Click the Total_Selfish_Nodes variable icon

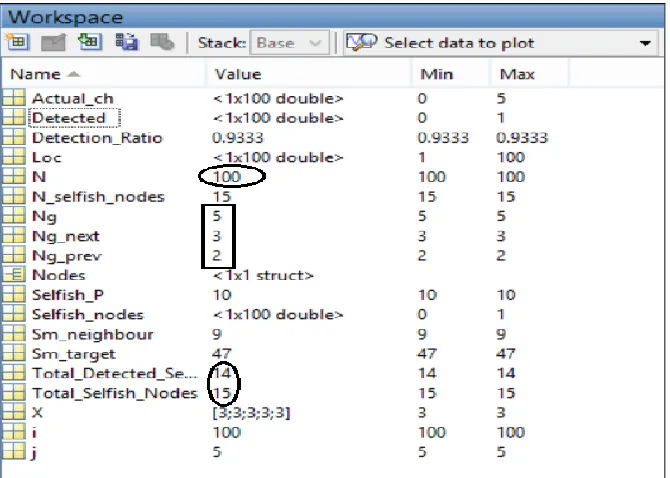click(14, 393)
